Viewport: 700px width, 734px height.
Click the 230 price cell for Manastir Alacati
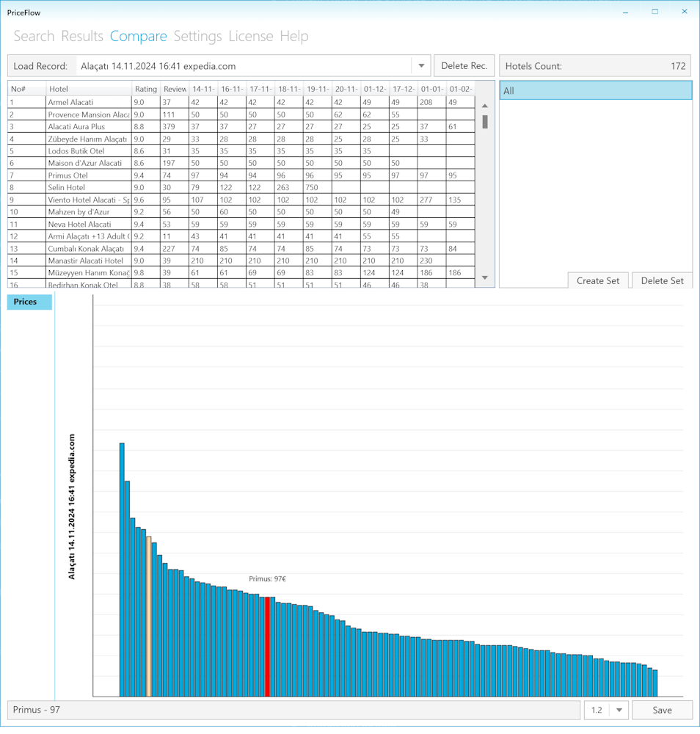click(431, 261)
